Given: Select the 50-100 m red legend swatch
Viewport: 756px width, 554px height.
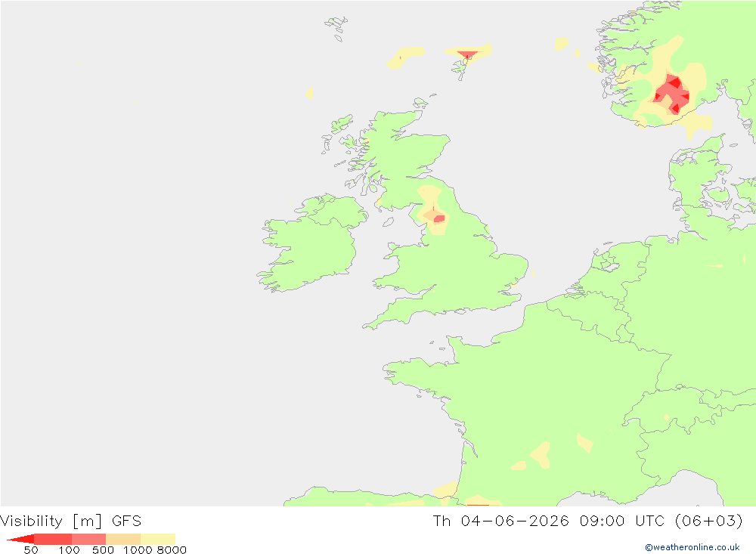Looking at the screenshot, I should [53, 539].
